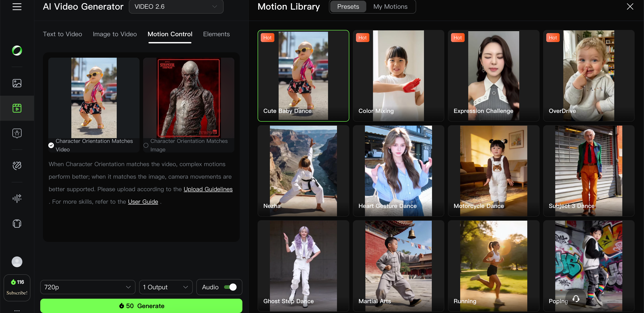Click the 50 Generate button
The height and width of the screenshot is (313, 644).
(x=141, y=305)
